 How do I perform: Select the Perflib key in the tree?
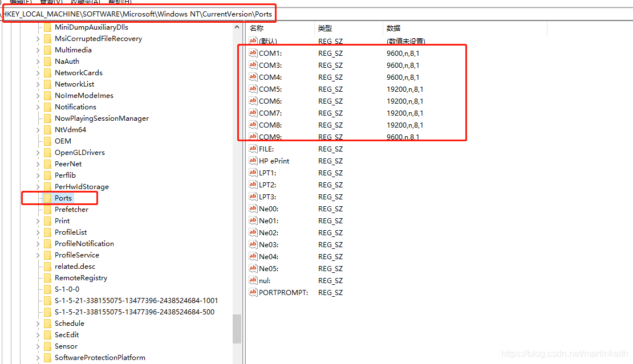pos(65,175)
